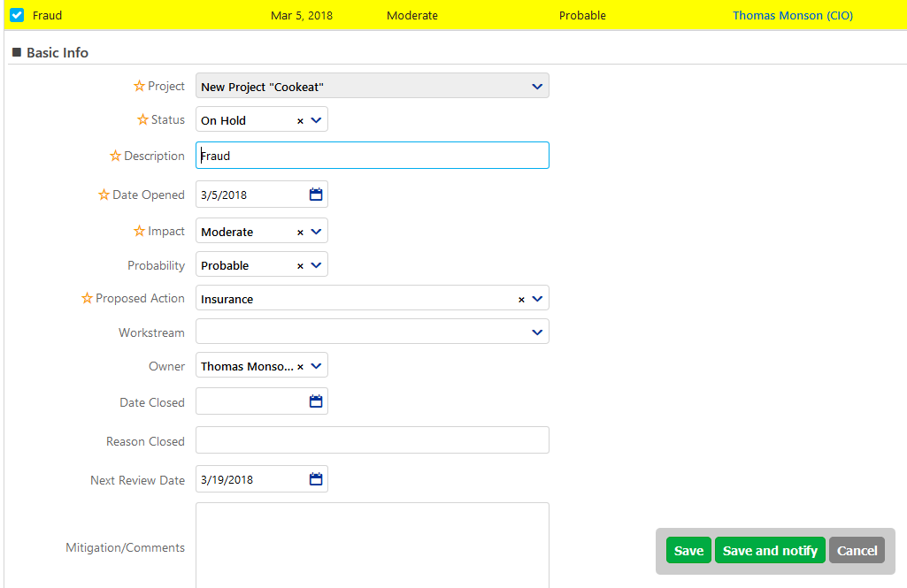
Task: Uncheck the Fraud row checkbox
Action: 17,15
